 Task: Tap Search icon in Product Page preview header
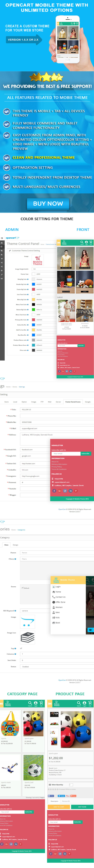click(x=79, y=703)
